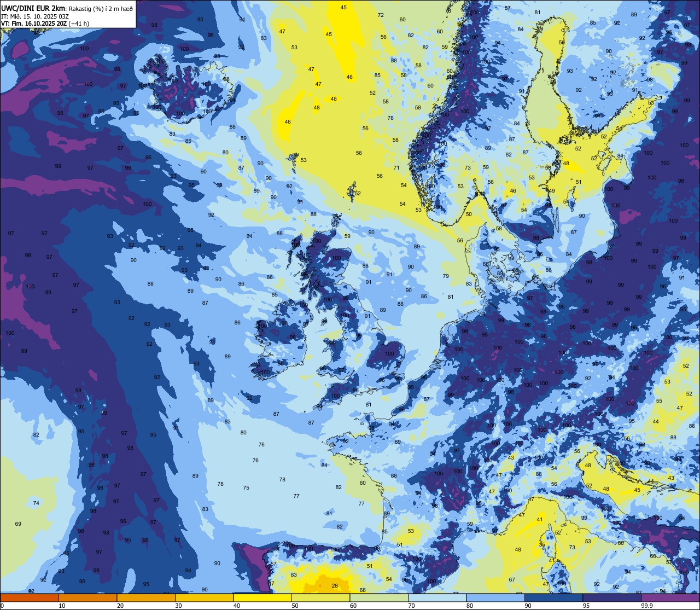Click the map value '69' at the left edge
Viewport: 700px width, 610px height.
point(18,524)
